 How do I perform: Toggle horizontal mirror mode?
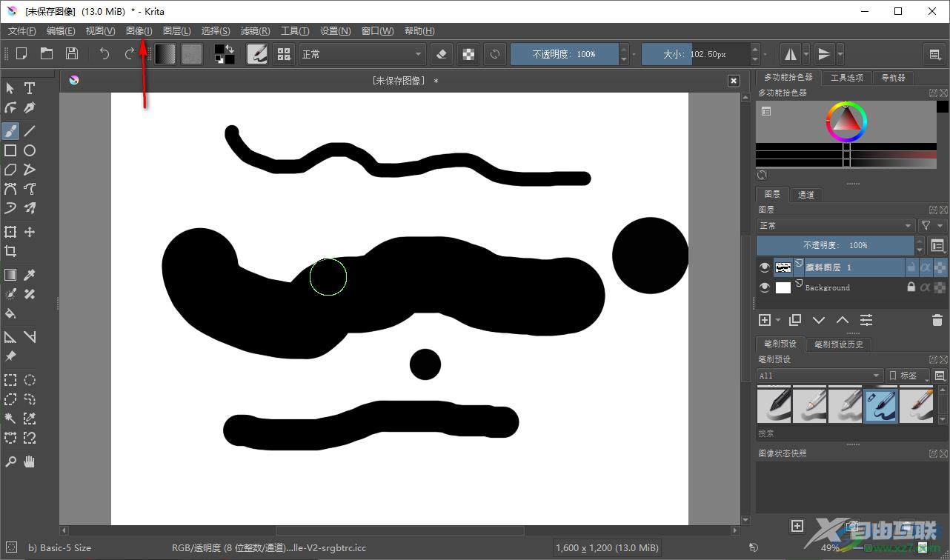tap(791, 54)
